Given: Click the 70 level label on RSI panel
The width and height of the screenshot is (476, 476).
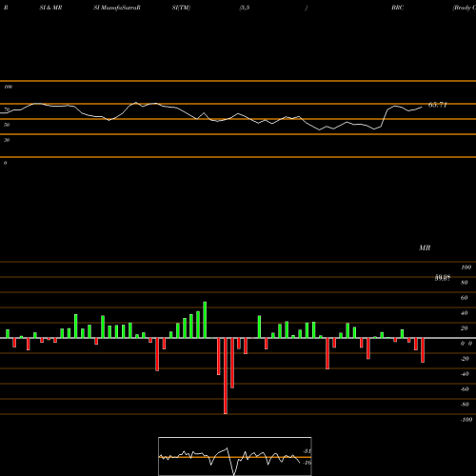Looking at the screenshot, I should [x=7, y=109].
